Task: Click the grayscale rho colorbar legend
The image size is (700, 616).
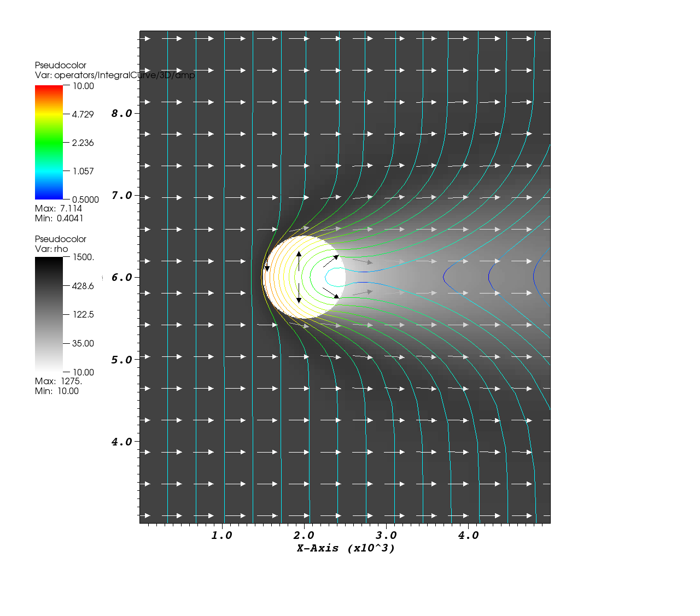Action: click(49, 314)
